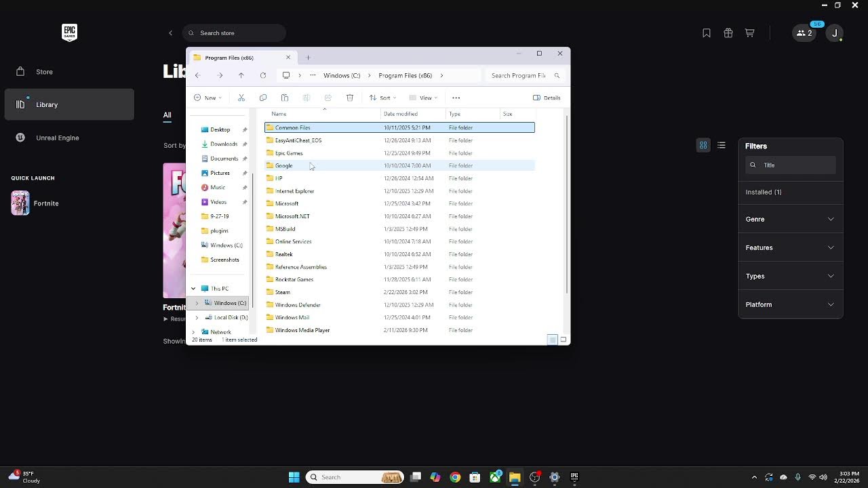
Task: Expand the Platform filter
Action: tap(790, 305)
